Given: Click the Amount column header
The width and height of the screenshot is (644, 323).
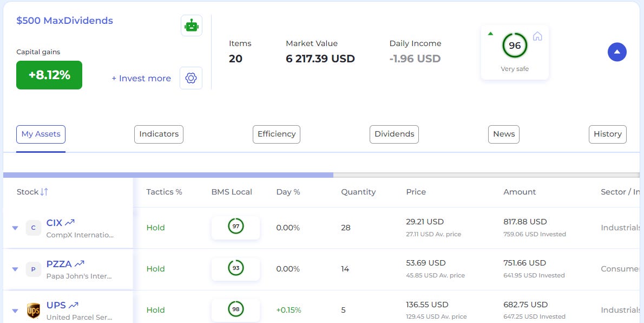Looking at the screenshot, I should [520, 192].
